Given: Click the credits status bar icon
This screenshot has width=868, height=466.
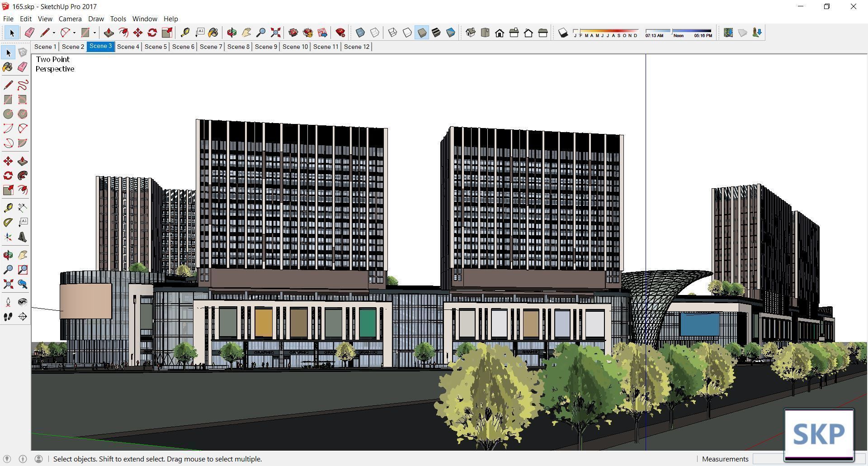Looking at the screenshot, I should point(23,459).
